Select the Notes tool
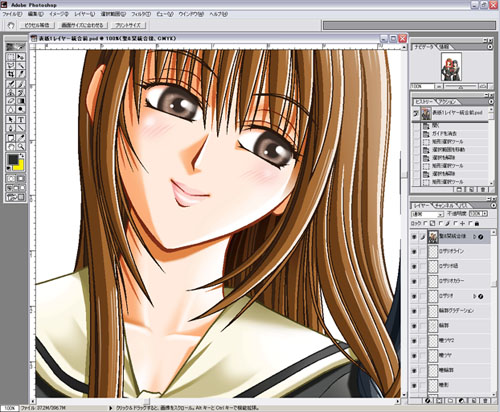 [x=11, y=138]
